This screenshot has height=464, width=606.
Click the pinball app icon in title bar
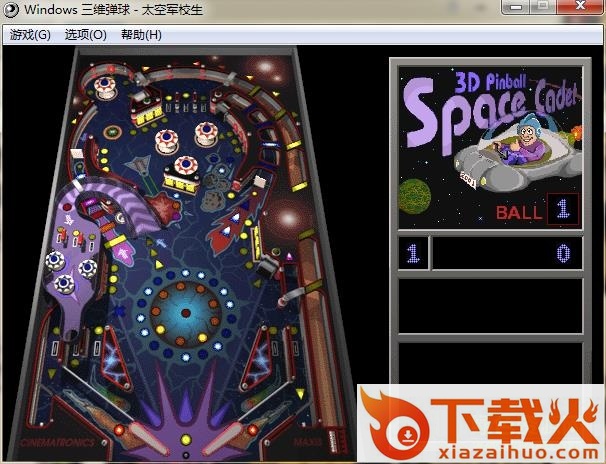click(x=10, y=8)
